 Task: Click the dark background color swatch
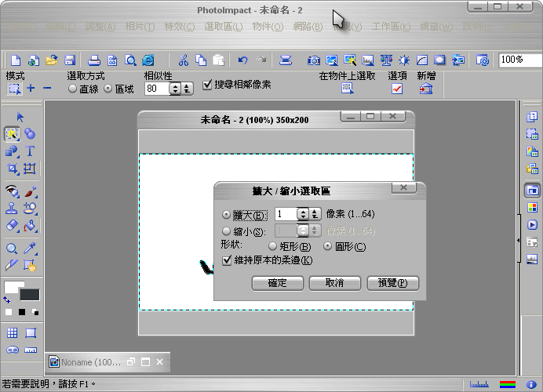[30, 295]
